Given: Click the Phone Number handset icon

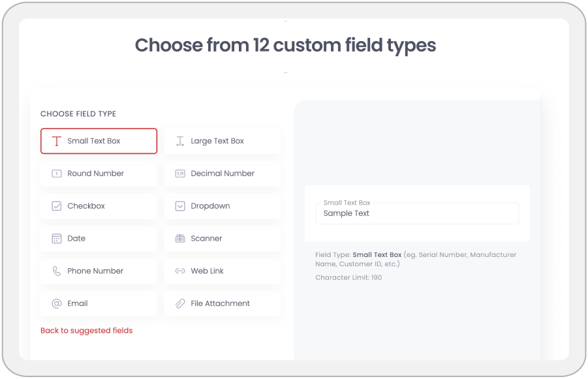Looking at the screenshot, I should tap(57, 271).
